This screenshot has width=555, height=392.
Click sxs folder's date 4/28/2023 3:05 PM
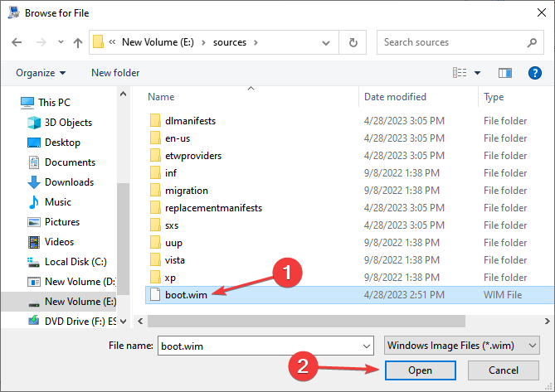point(404,225)
